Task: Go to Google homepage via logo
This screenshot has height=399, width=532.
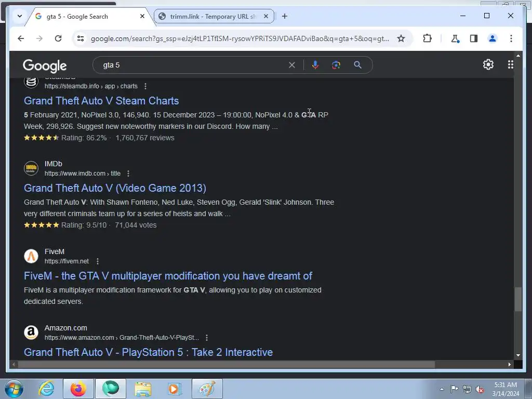Action: [45, 66]
